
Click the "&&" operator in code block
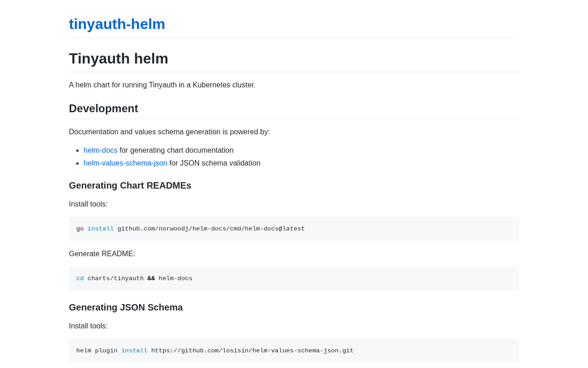(151, 279)
